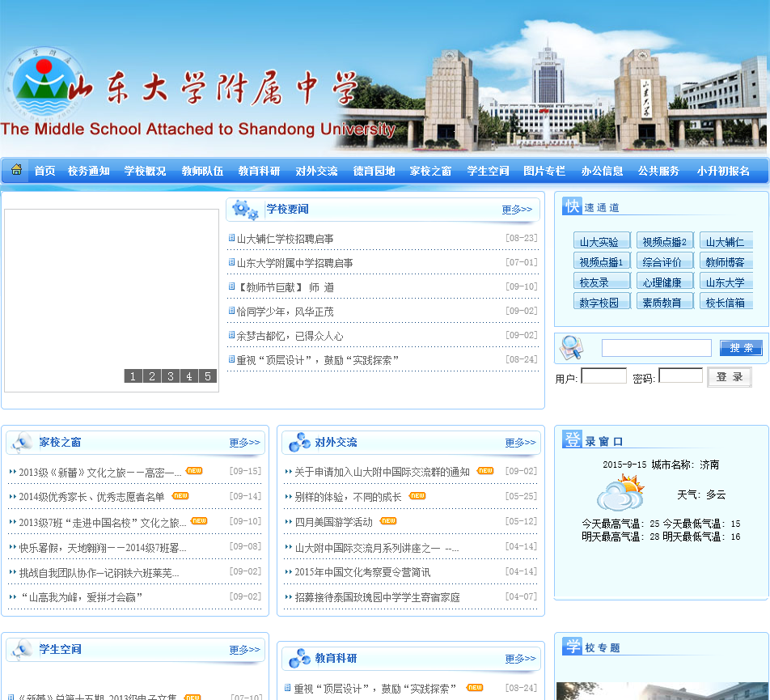Open 2014级优秀家长、优秀志愿者名单 article

click(91, 497)
